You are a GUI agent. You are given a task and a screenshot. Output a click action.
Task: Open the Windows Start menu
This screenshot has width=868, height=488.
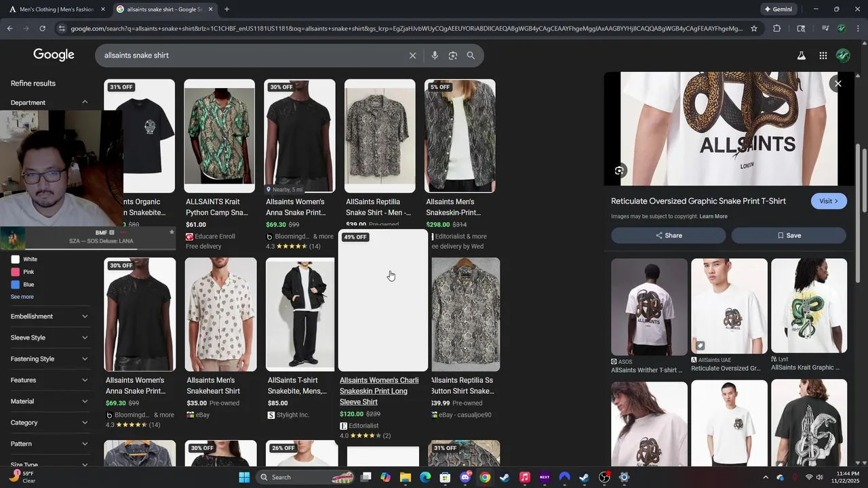(244, 477)
